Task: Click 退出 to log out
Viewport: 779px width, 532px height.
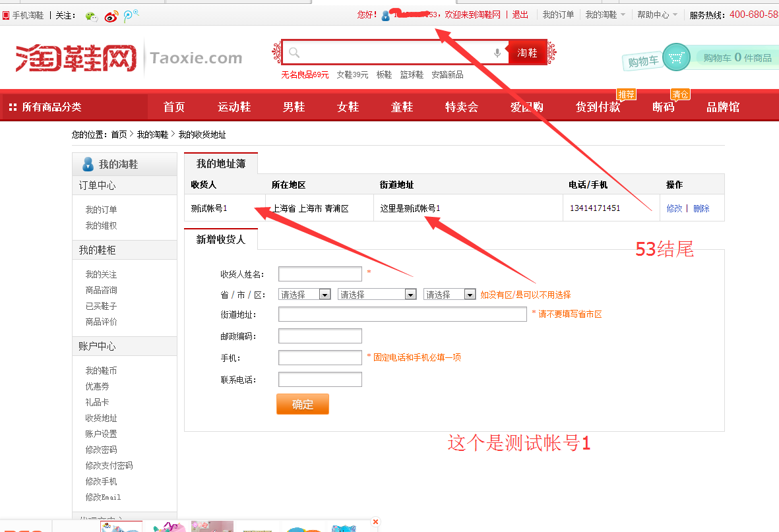Action: point(520,15)
